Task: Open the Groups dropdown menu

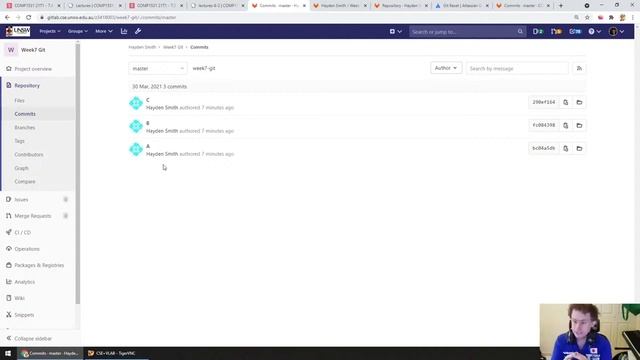Action: (78, 31)
